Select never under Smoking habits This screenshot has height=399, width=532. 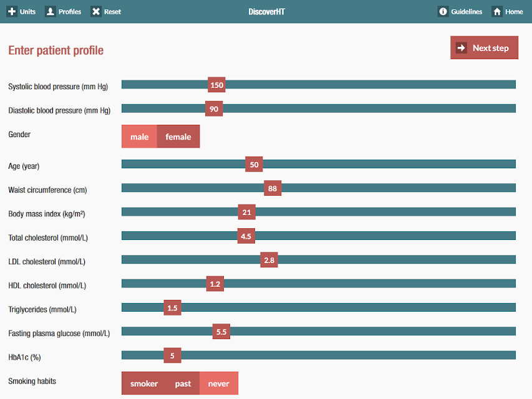click(218, 383)
